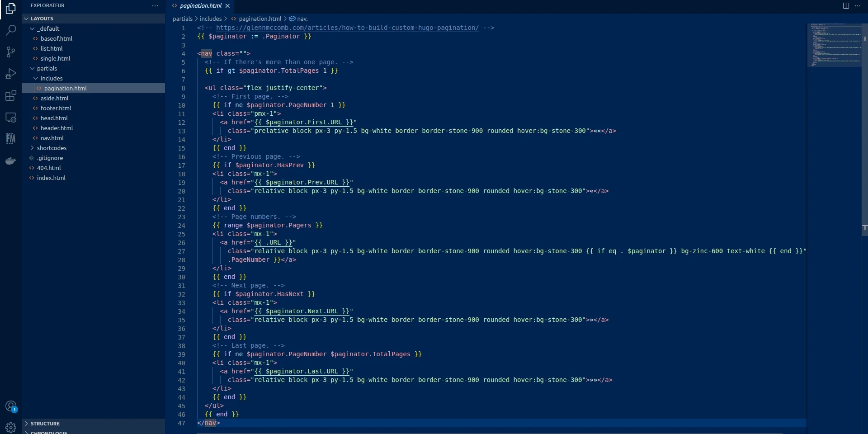This screenshot has height=434, width=868.
Task: Collapse the _default folder
Action: [x=94, y=28]
